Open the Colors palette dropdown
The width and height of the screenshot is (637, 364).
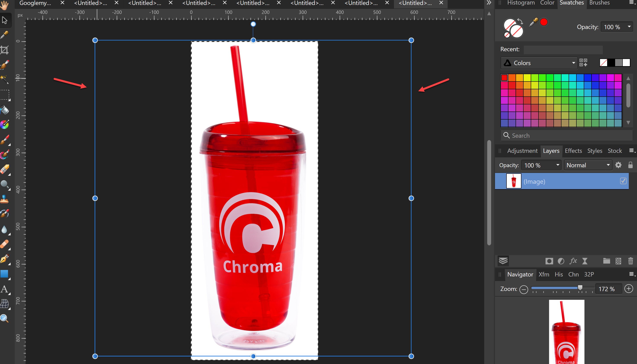[539, 63]
